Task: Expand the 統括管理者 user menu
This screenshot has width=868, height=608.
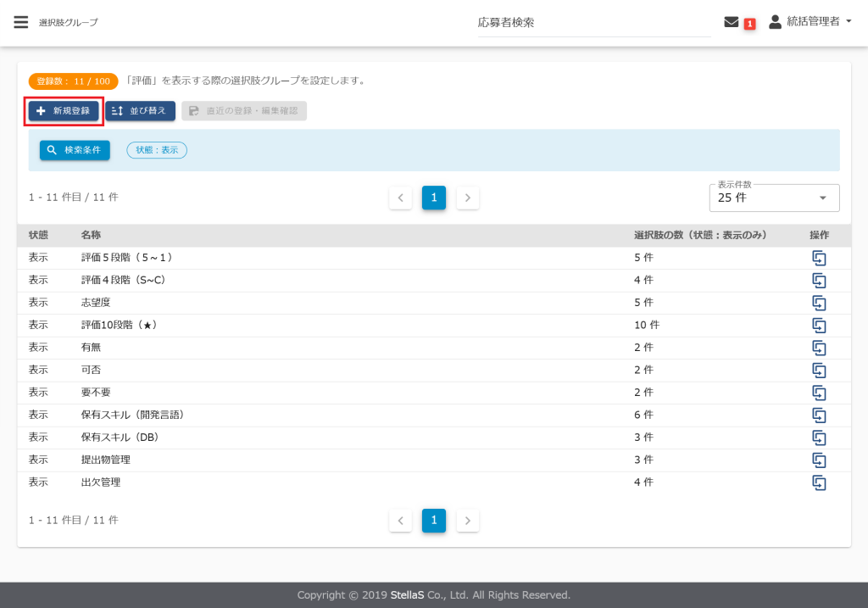Action: (x=810, y=23)
